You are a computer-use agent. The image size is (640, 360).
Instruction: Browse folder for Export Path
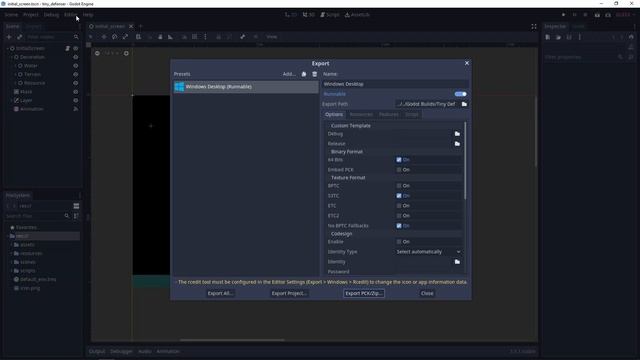[464, 104]
